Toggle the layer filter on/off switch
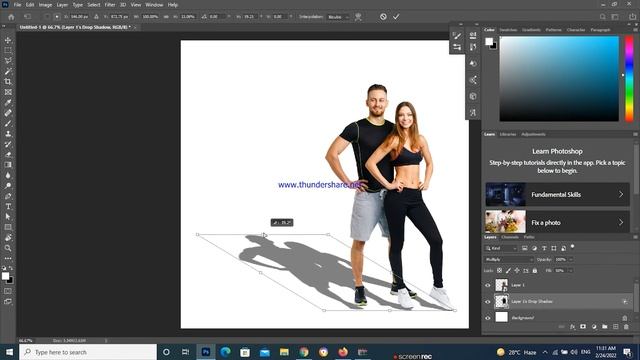This screenshot has width=640, height=360. click(572, 247)
